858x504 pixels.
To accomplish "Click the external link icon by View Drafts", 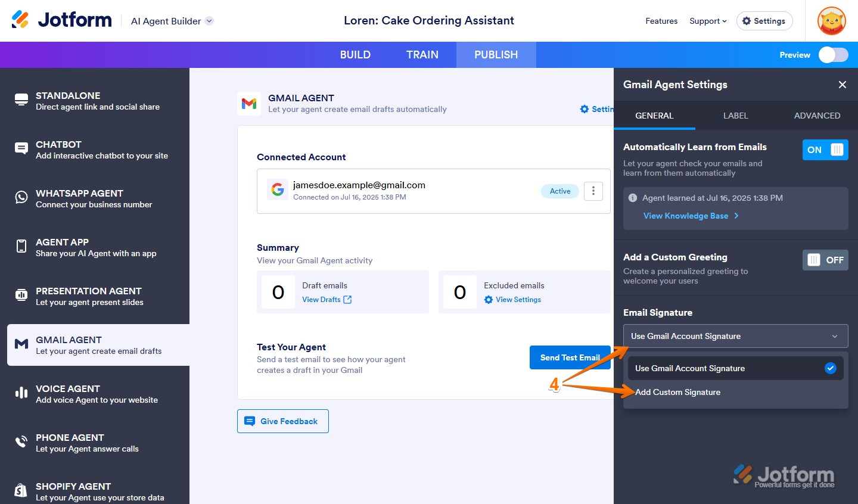I will [x=347, y=300].
